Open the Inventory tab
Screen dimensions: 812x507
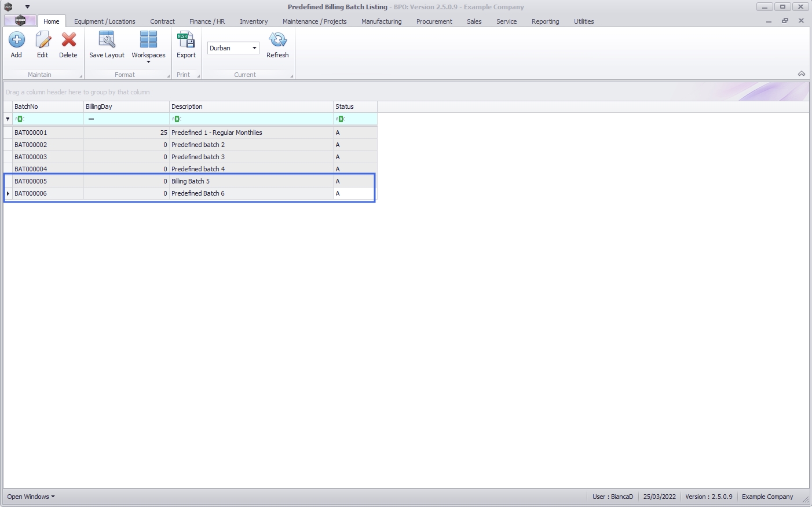[254, 21]
